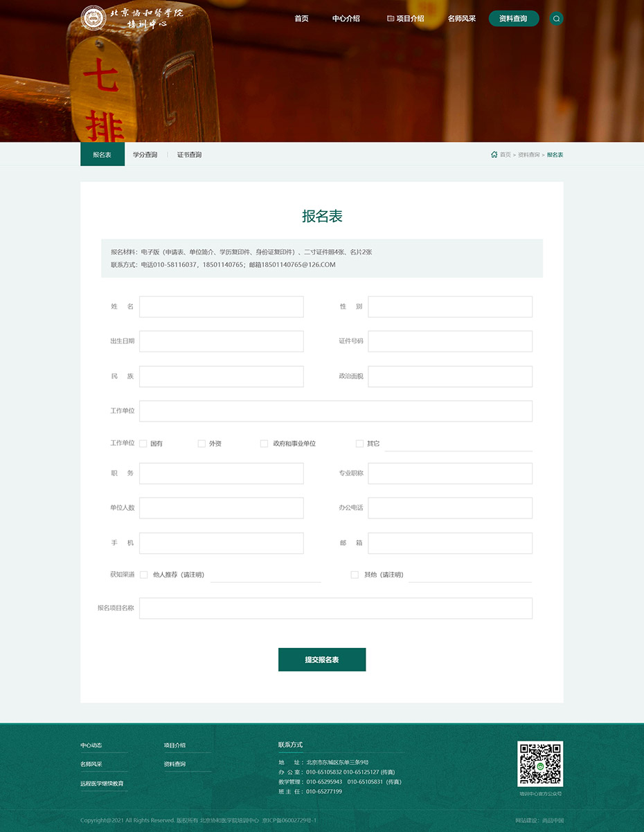The width and height of the screenshot is (644, 832).
Task: Click the 资料查询 button in the header
Action: click(x=514, y=19)
